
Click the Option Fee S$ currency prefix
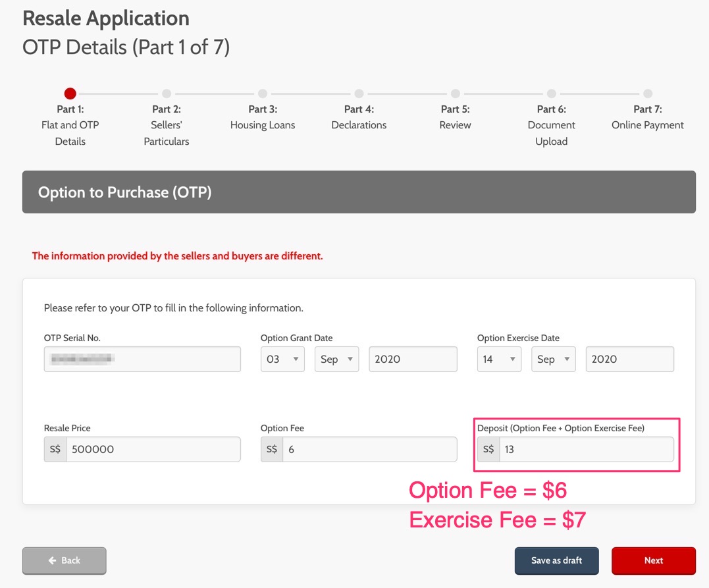pyautogui.click(x=272, y=449)
